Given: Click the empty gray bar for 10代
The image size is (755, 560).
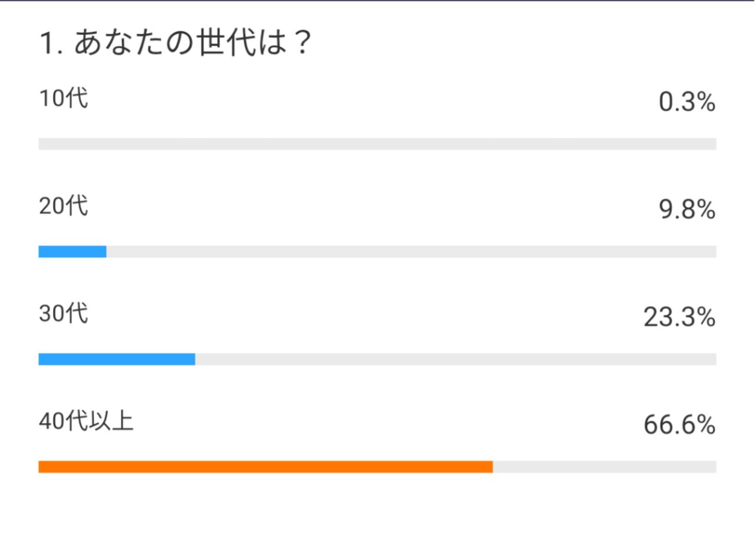Looking at the screenshot, I should point(377,144).
